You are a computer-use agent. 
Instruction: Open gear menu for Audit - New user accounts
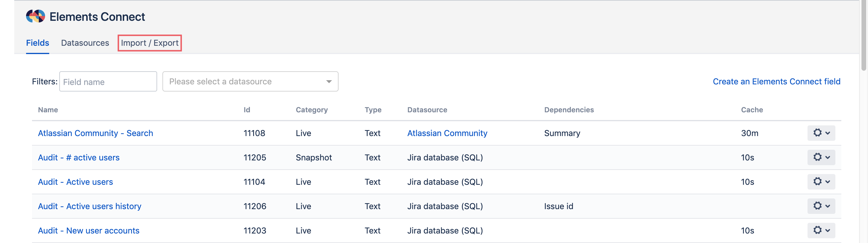coord(821,230)
